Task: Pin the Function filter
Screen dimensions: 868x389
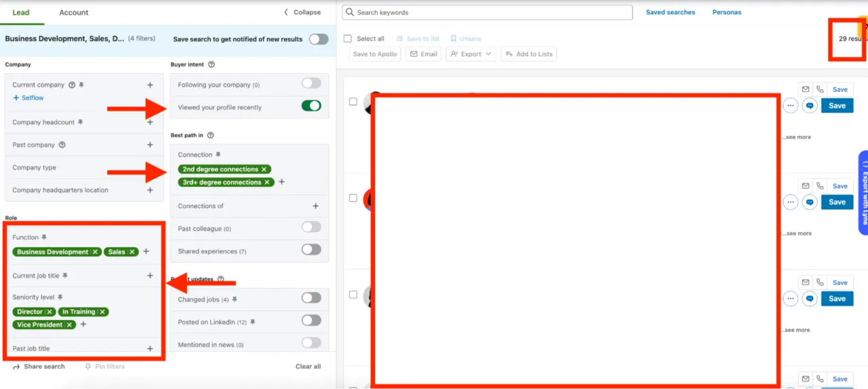Action: (x=44, y=238)
